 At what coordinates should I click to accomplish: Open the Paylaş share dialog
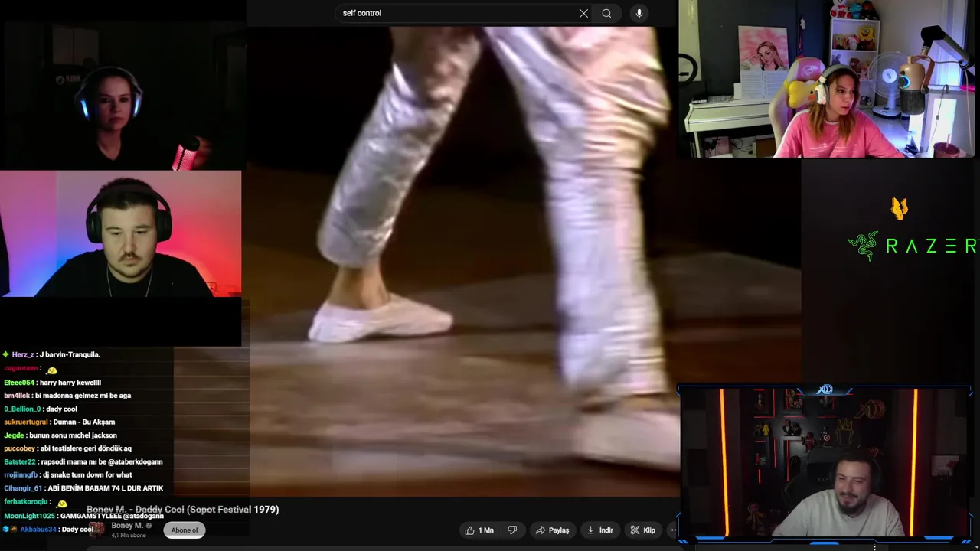(553, 530)
